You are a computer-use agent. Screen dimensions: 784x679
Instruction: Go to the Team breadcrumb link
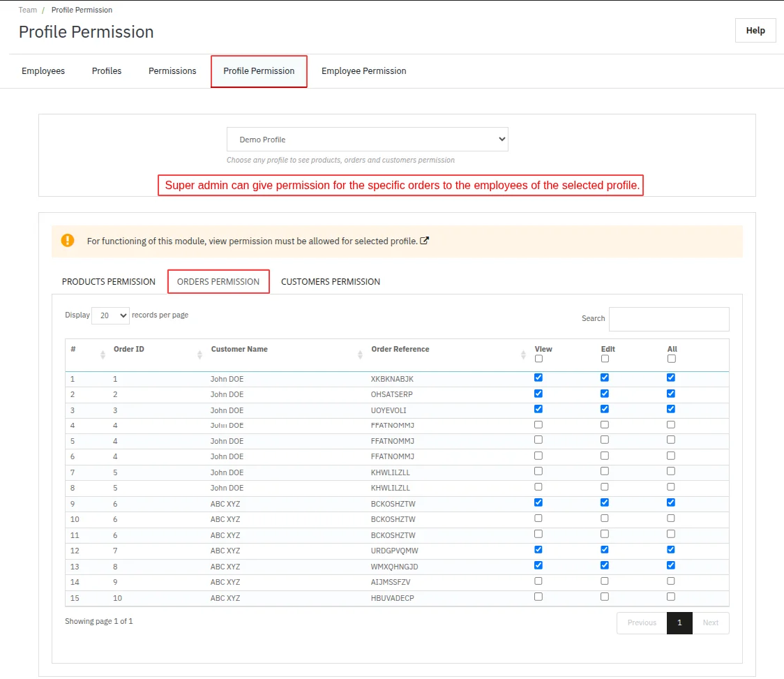[28, 10]
